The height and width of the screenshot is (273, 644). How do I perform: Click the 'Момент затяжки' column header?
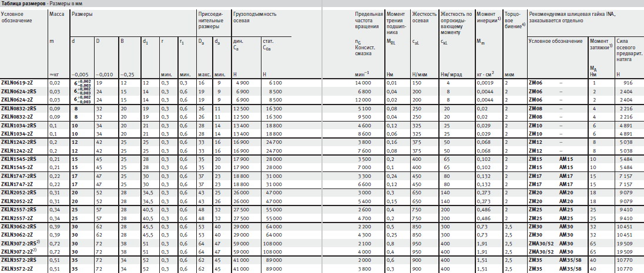(x=601, y=44)
